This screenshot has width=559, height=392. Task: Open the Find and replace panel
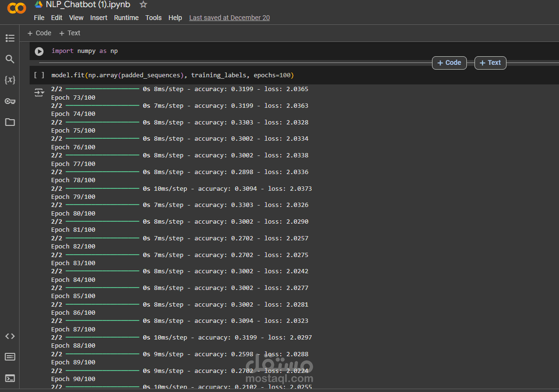tap(10, 59)
